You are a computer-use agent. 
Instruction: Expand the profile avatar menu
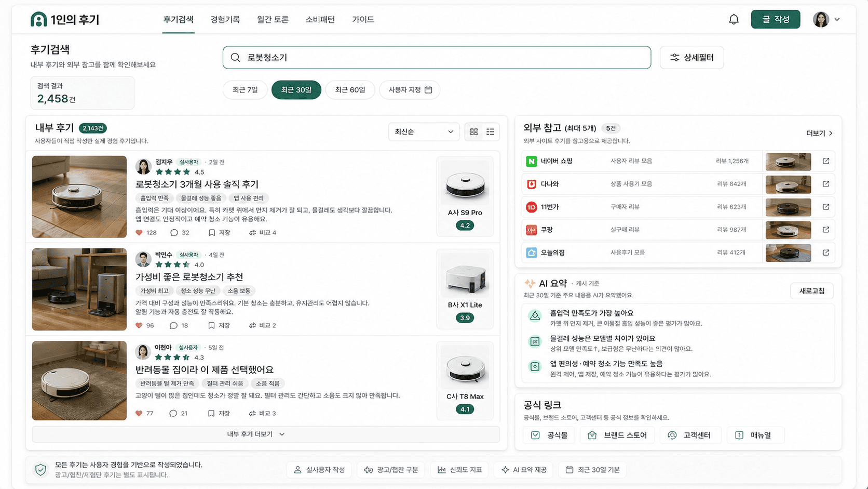[x=826, y=20]
